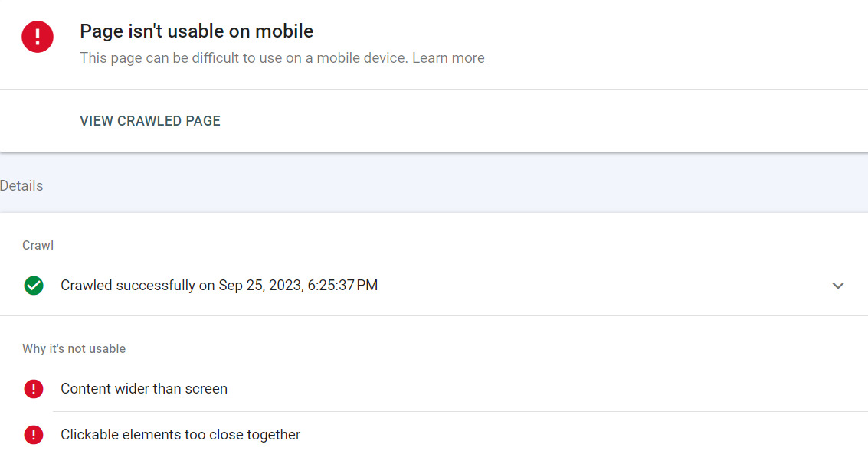868x464 pixels.
Task: Click empty area right of VIEW CRAWLED PAGE
Action: 536,121
